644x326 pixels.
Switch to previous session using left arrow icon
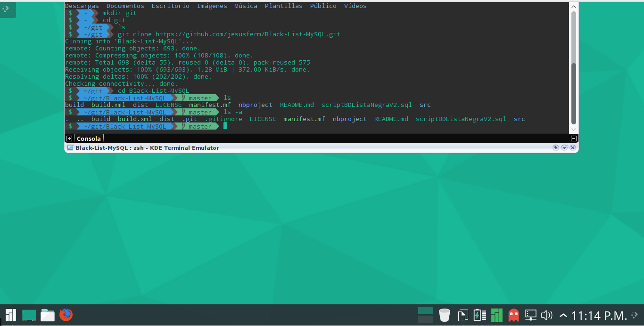555,147
